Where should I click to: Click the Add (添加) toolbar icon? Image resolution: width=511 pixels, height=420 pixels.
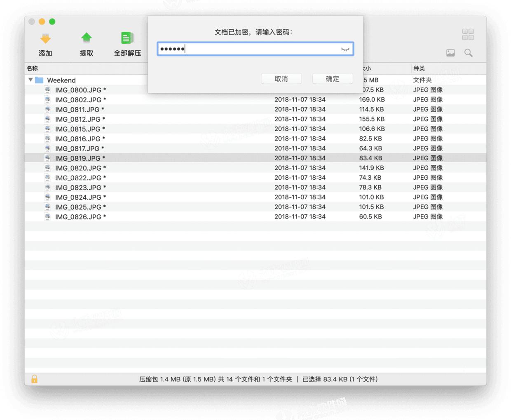(45, 39)
